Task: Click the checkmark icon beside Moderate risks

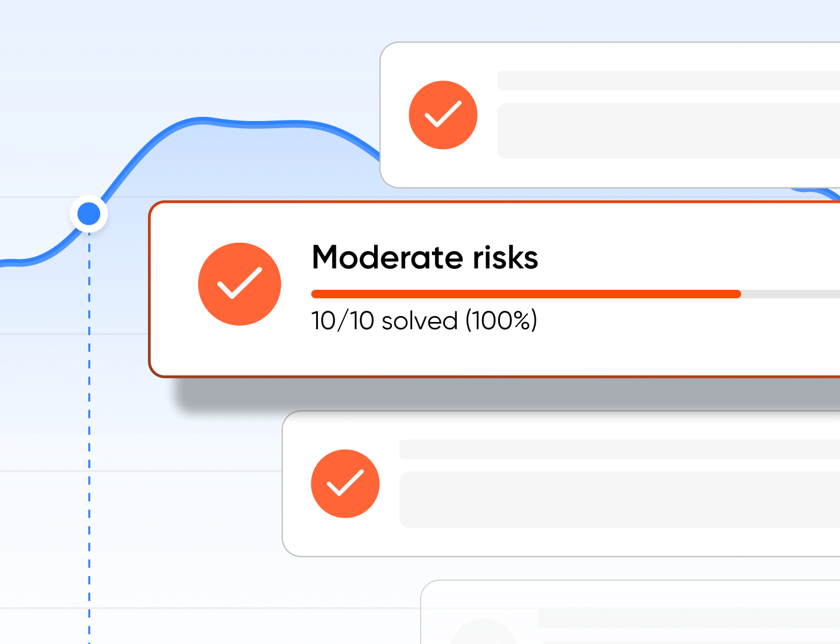Action: tap(239, 284)
